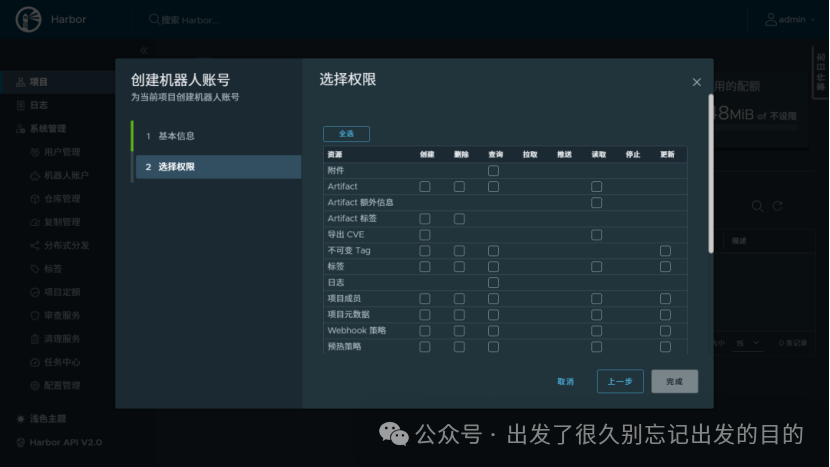Image resolution: width=830 pixels, height=467 pixels.
Task: Click the 标签 tag icon in sidebar
Action: pos(35,268)
